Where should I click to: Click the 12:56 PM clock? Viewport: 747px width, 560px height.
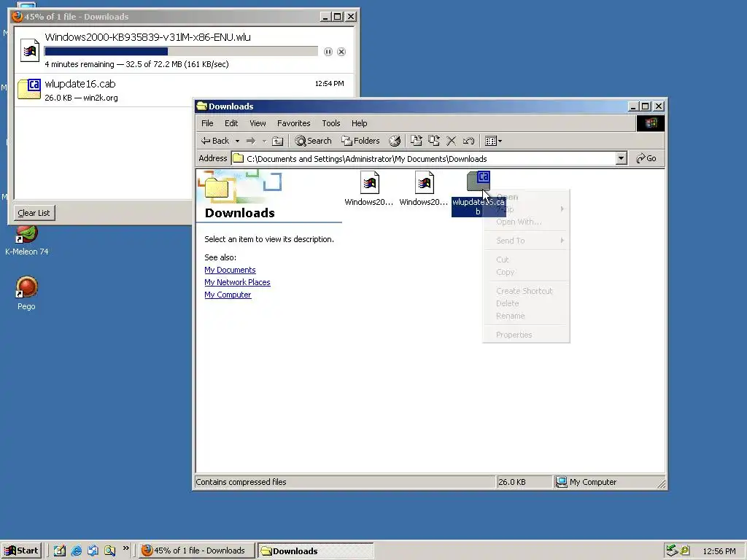(719, 551)
